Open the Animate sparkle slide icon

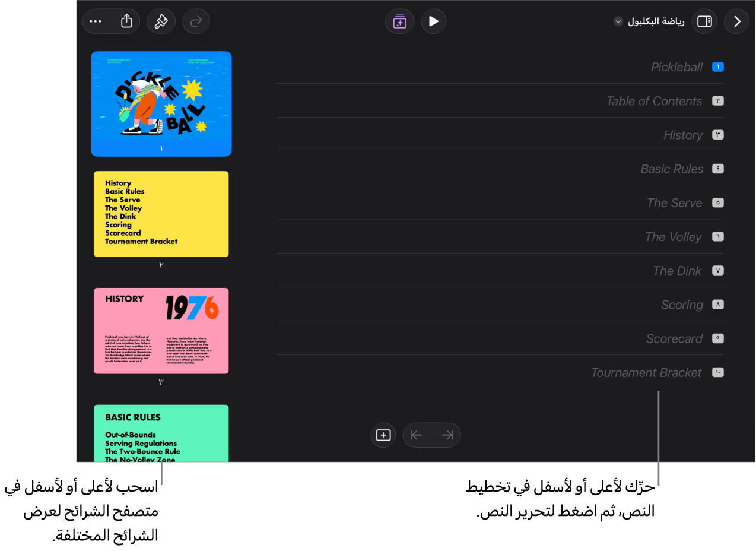[x=399, y=21]
